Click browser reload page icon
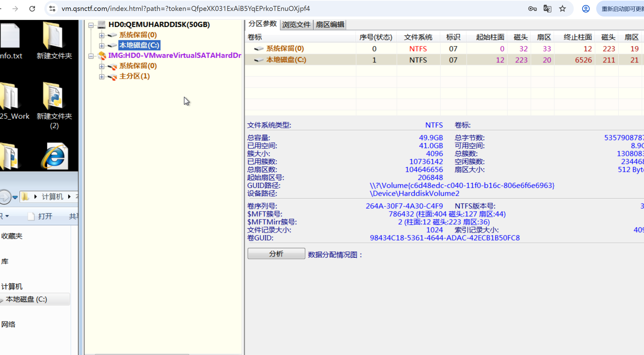The height and width of the screenshot is (355, 644). pos(32,9)
